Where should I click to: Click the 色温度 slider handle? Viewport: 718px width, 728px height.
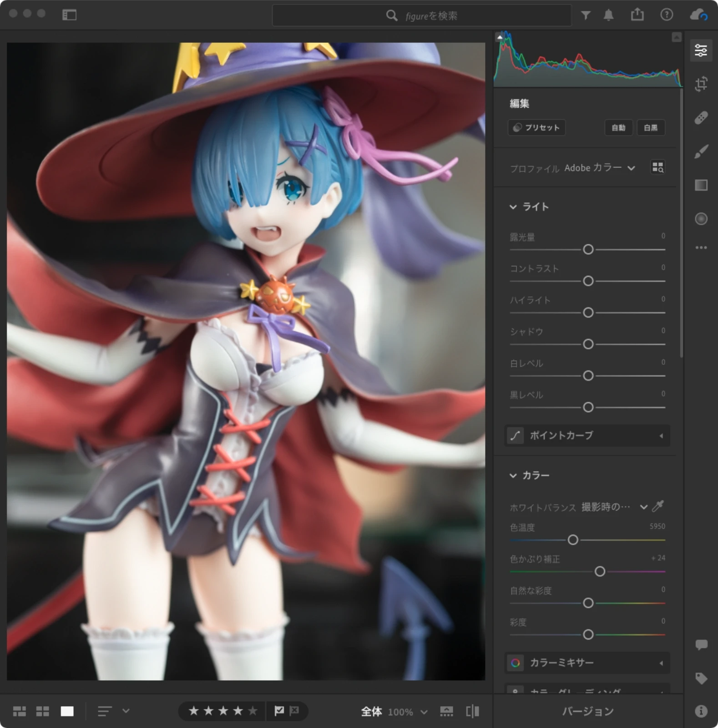[573, 540]
